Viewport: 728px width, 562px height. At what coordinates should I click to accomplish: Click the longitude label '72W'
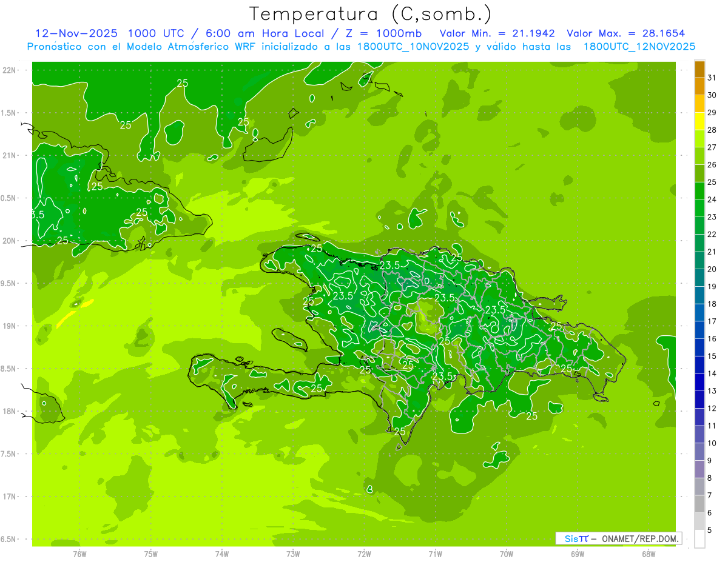point(364,554)
